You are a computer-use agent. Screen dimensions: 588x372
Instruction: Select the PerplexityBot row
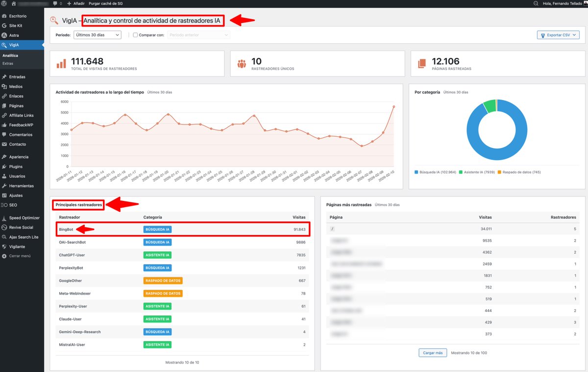[182, 268]
